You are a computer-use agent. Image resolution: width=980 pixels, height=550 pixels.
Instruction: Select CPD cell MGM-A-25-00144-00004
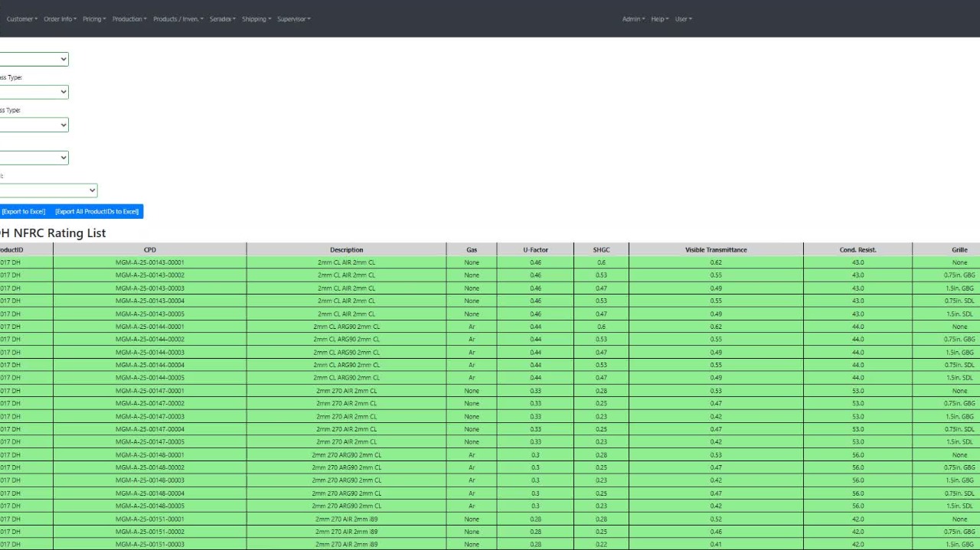tap(150, 365)
